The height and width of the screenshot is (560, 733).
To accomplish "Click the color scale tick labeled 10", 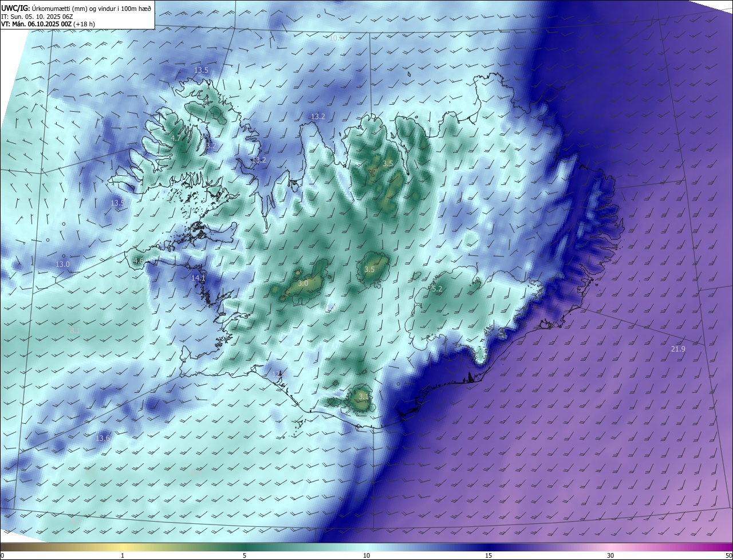I will pos(366,555).
